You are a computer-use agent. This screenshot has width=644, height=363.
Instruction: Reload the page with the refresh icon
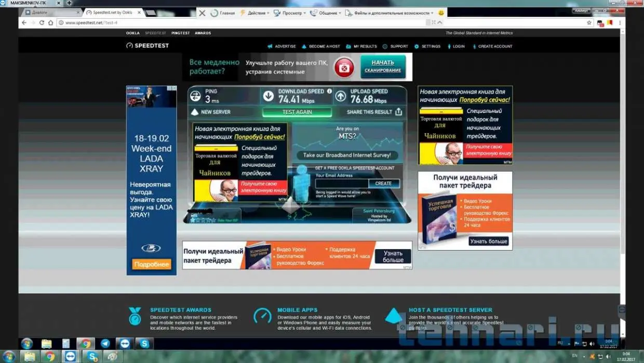(x=42, y=23)
